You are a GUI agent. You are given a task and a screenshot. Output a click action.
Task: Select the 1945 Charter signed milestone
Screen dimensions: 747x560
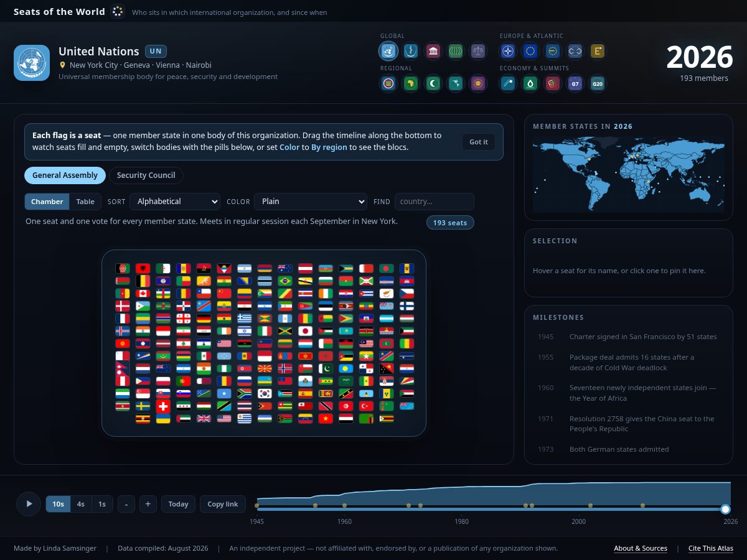tap(628, 337)
